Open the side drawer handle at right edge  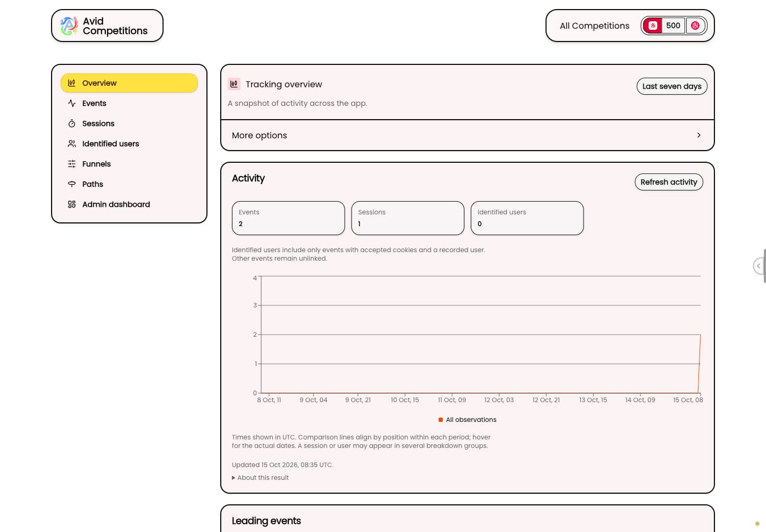click(x=760, y=265)
